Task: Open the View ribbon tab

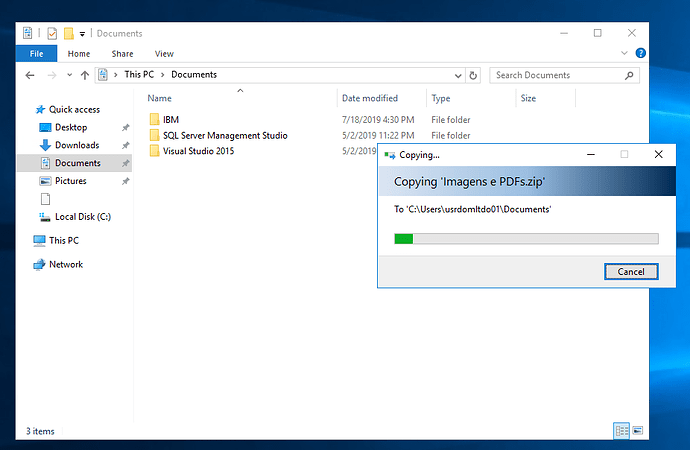Action: coord(164,54)
